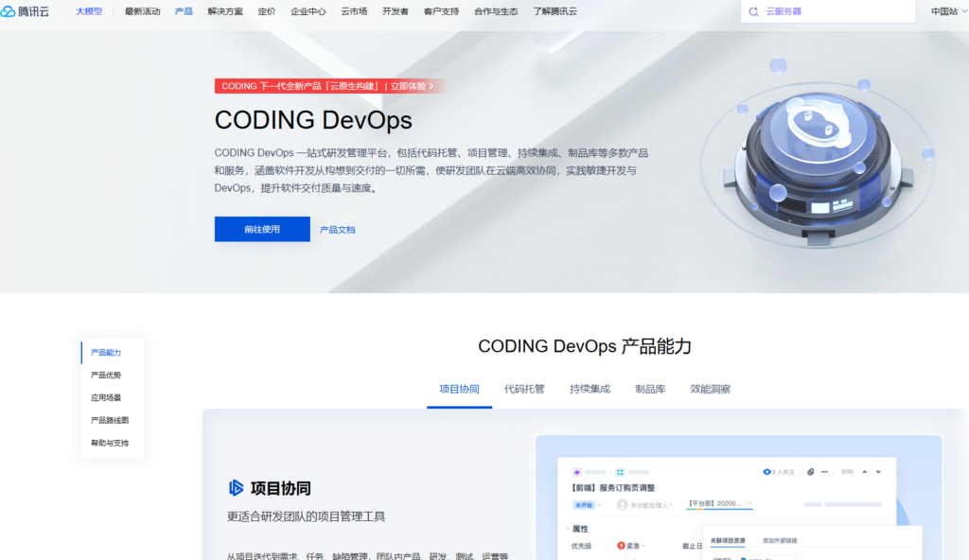Click the 【前端】服务订购页调整 title text

click(611, 488)
